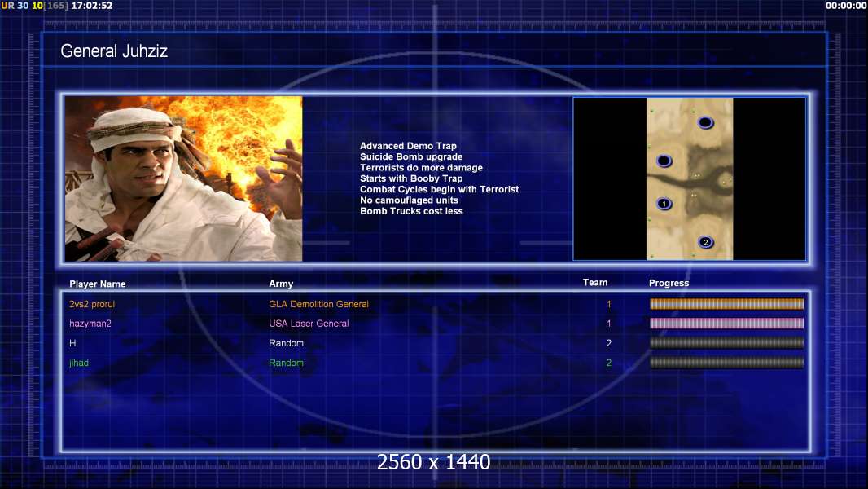The width and height of the screenshot is (868, 489).
Task: Click team number for jihad
Action: coord(609,363)
